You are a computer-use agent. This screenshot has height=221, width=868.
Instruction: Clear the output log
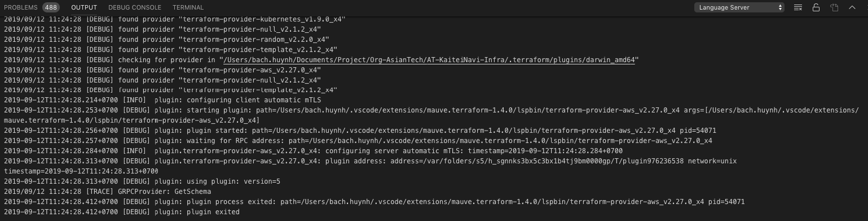798,7
